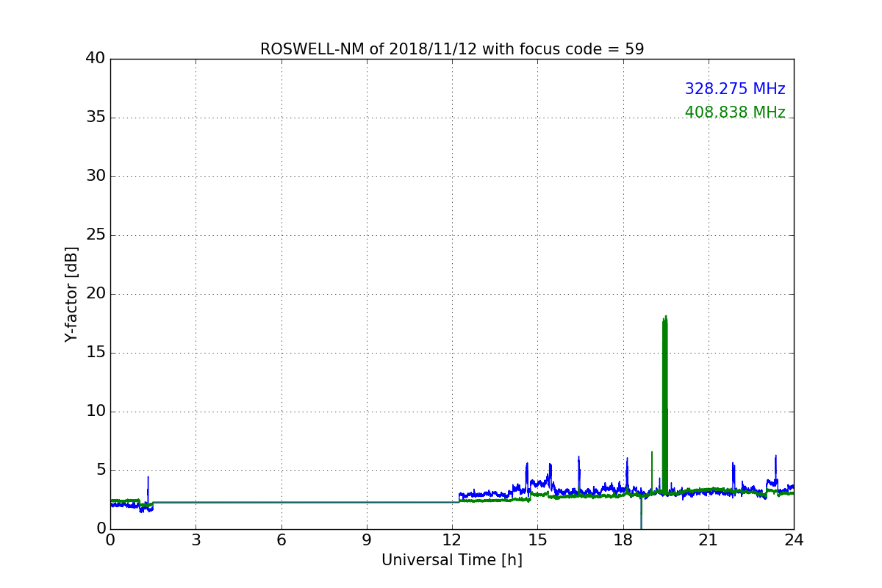
Task: Click the x-axis tick label 9
Action: tap(367, 540)
